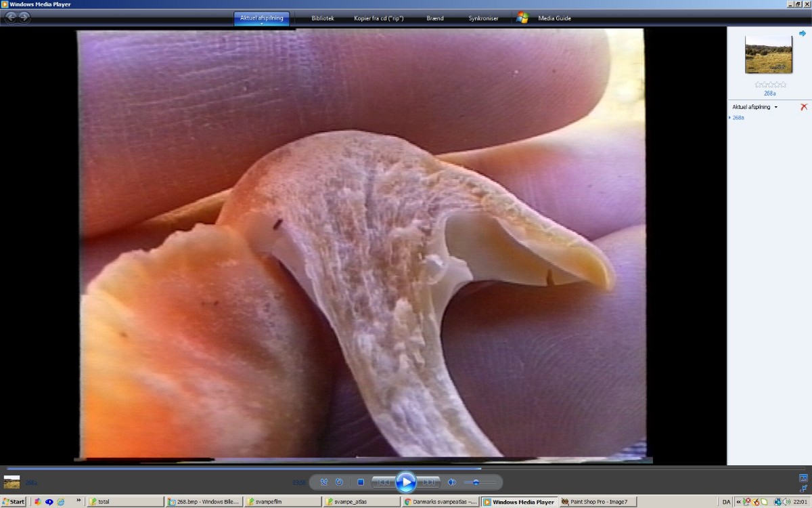Screen dimensions: 812x508
Task: Skip to the previous track
Action: point(383,482)
